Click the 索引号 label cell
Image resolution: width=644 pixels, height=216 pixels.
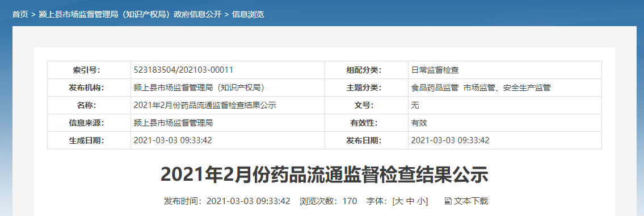click(x=89, y=70)
